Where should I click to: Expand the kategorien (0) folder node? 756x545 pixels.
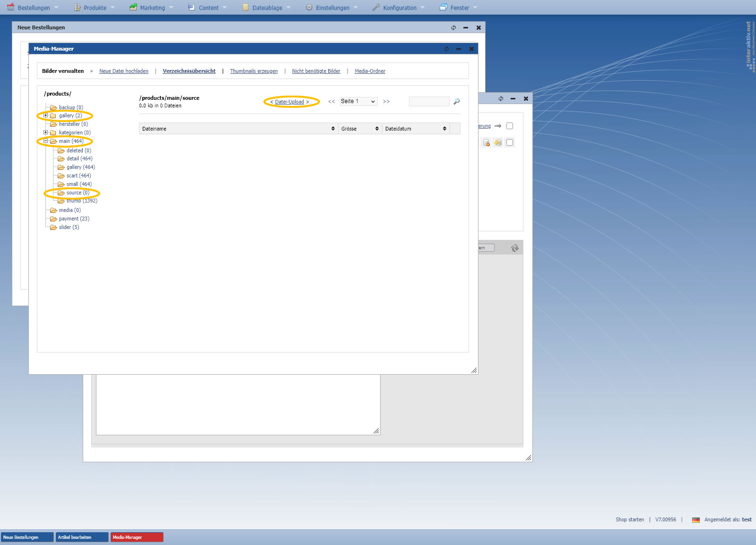46,132
